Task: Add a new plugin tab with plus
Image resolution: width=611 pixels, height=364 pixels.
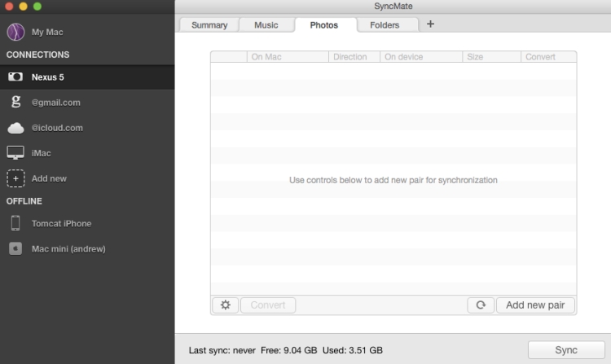Action: (x=430, y=24)
